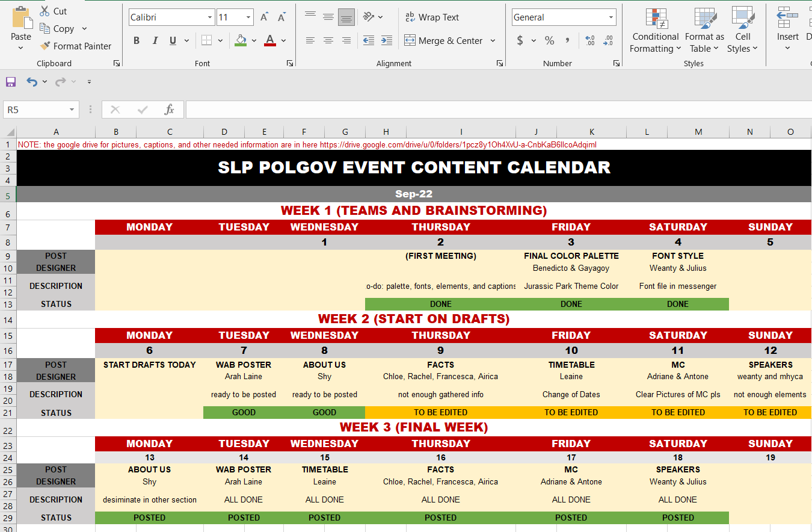Confirm the formula entry with the checkmark
The width and height of the screenshot is (812, 532).
point(143,110)
